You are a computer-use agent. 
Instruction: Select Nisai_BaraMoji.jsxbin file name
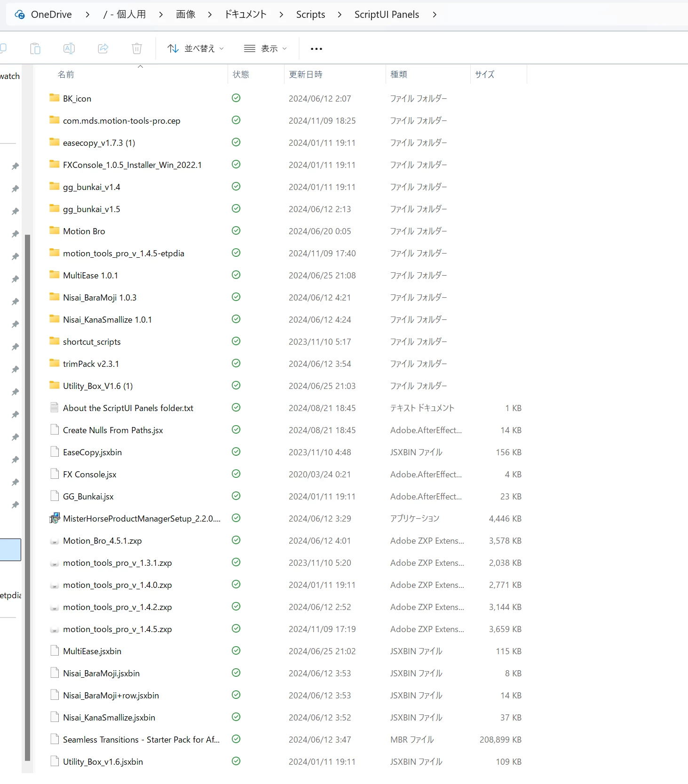(101, 673)
